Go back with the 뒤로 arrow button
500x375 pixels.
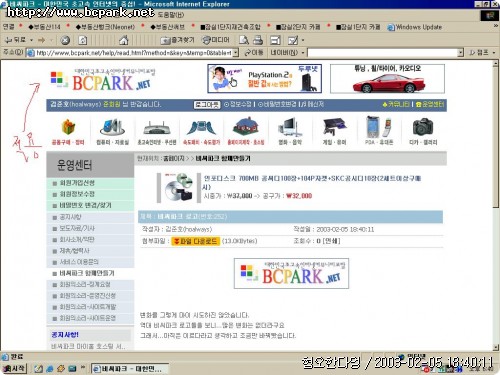pos(15,40)
